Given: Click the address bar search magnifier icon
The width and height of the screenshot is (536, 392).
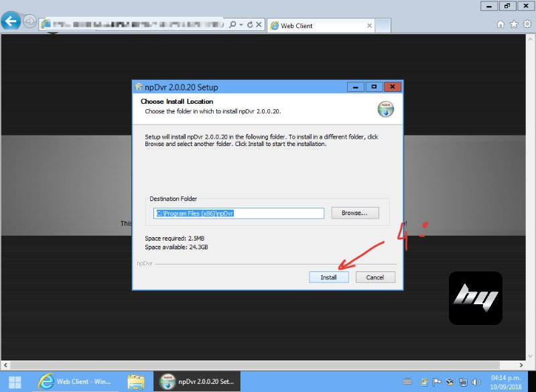Looking at the screenshot, I should tap(232, 25).
